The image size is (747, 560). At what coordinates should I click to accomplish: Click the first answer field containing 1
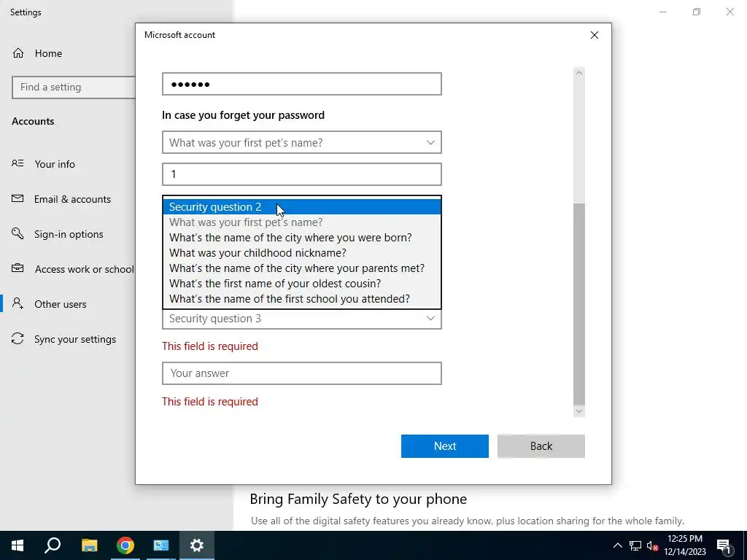click(x=301, y=174)
